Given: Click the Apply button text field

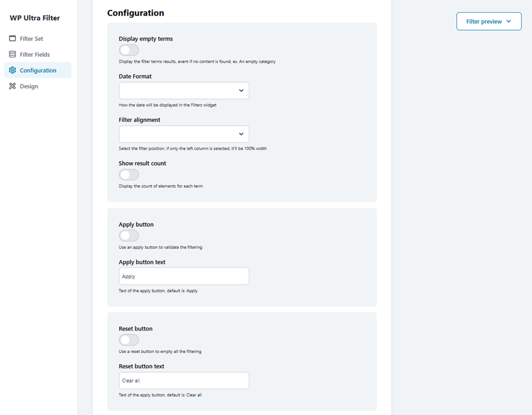Looking at the screenshot, I should tap(184, 276).
